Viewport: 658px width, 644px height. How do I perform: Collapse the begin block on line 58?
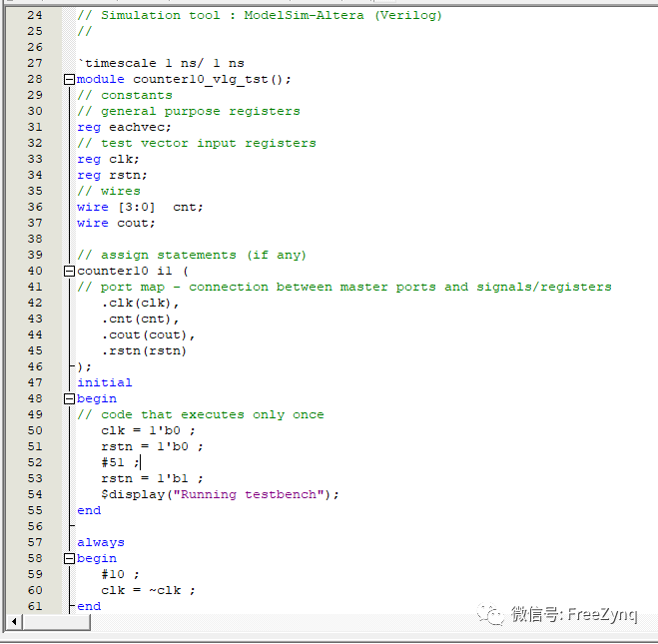[69, 559]
